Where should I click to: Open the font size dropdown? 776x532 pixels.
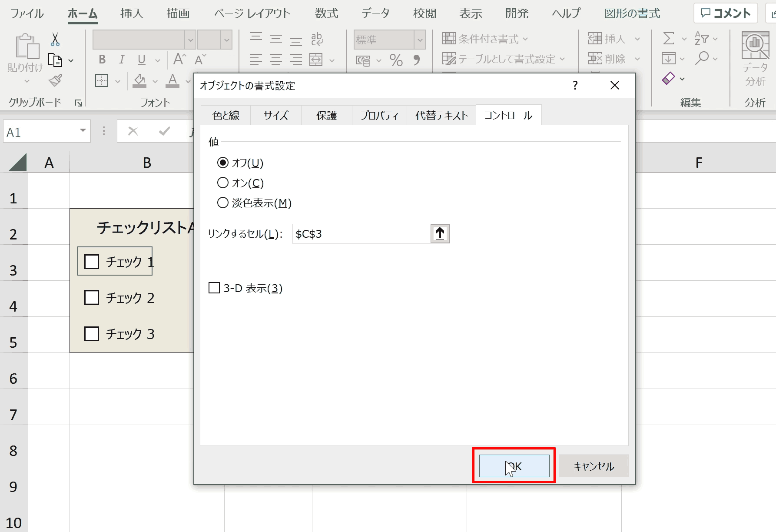pos(226,40)
